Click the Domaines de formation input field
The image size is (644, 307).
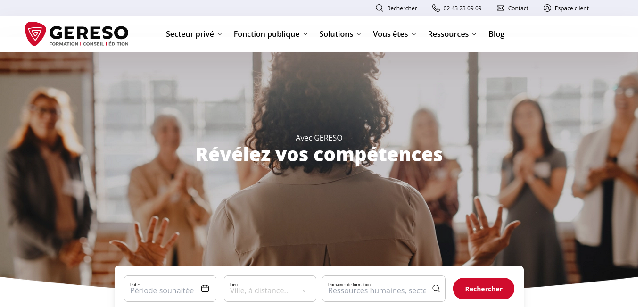[x=384, y=289]
